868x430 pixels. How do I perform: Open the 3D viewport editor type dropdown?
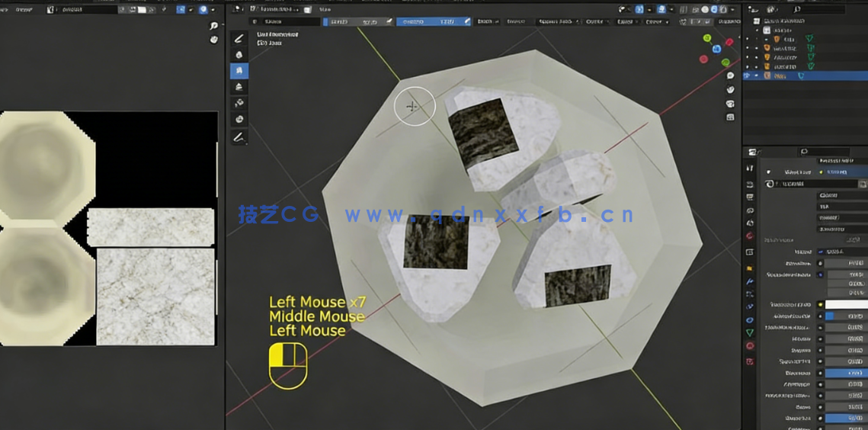[x=237, y=9]
